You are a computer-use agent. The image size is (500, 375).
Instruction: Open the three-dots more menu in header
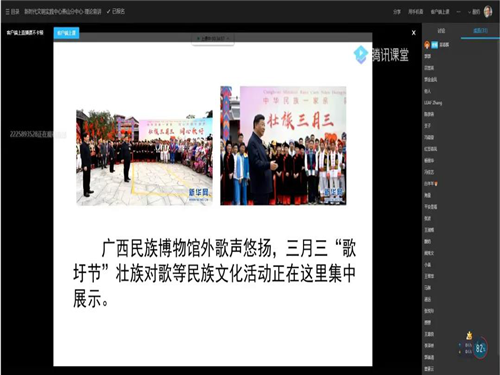[x=459, y=12]
